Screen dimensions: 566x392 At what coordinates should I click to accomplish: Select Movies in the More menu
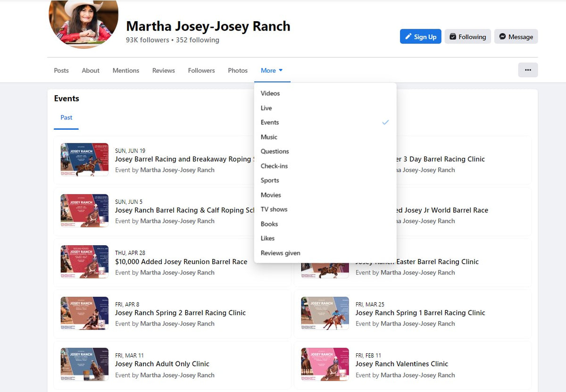point(325,195)
